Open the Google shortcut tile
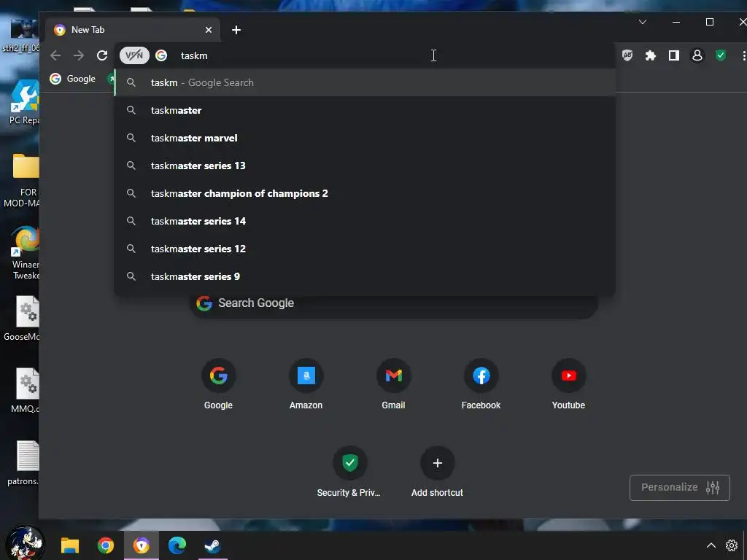 [218, 384]
